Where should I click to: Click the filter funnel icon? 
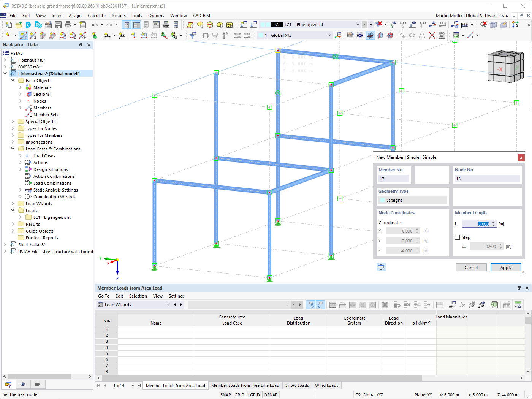[x=193, y=35]
